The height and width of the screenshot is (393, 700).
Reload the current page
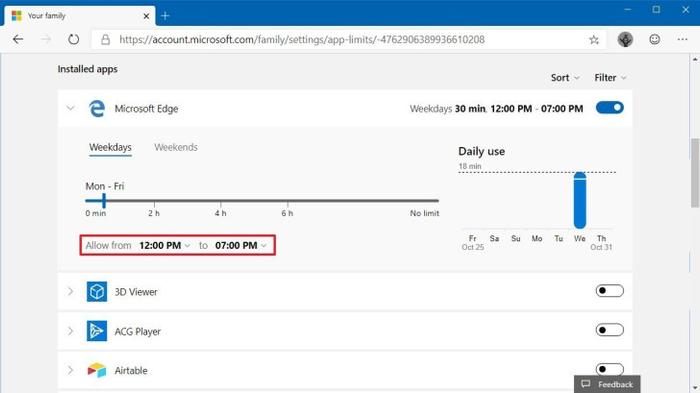click(74, 39)
